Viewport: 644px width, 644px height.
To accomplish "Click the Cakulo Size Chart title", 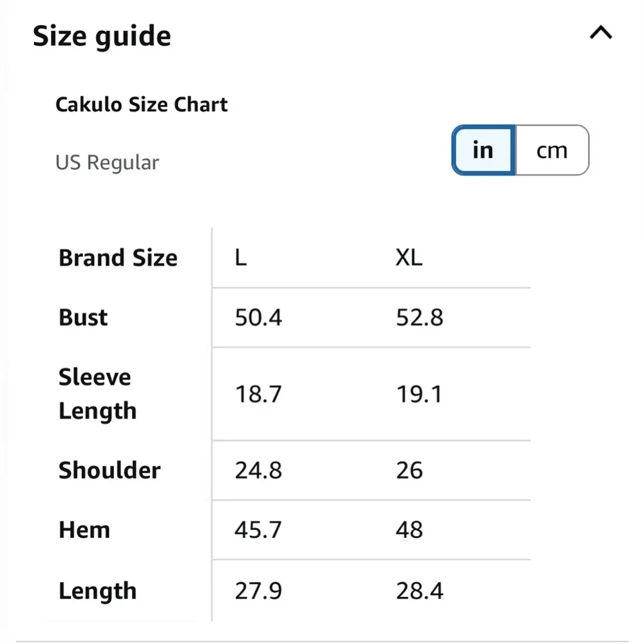I will point(142,104).
